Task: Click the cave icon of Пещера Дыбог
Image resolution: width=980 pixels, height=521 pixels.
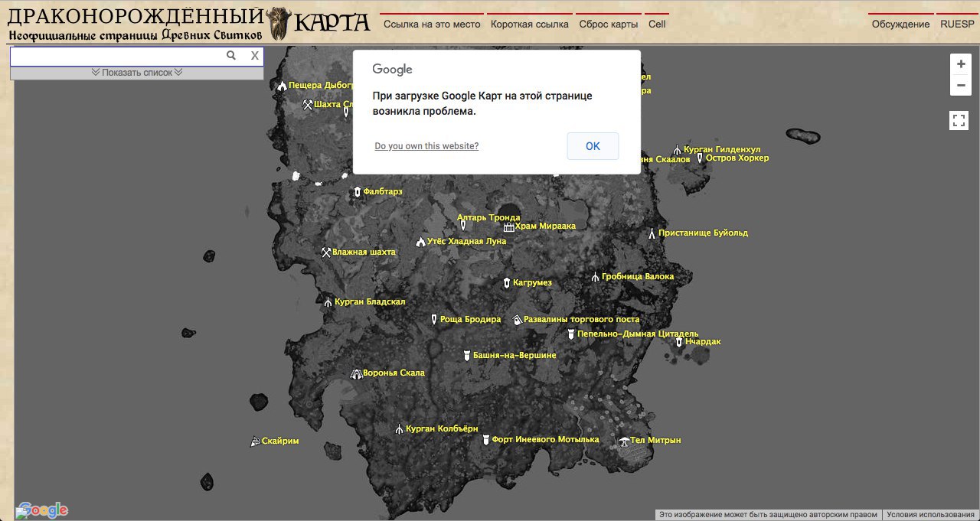Action: click(282, 86)
